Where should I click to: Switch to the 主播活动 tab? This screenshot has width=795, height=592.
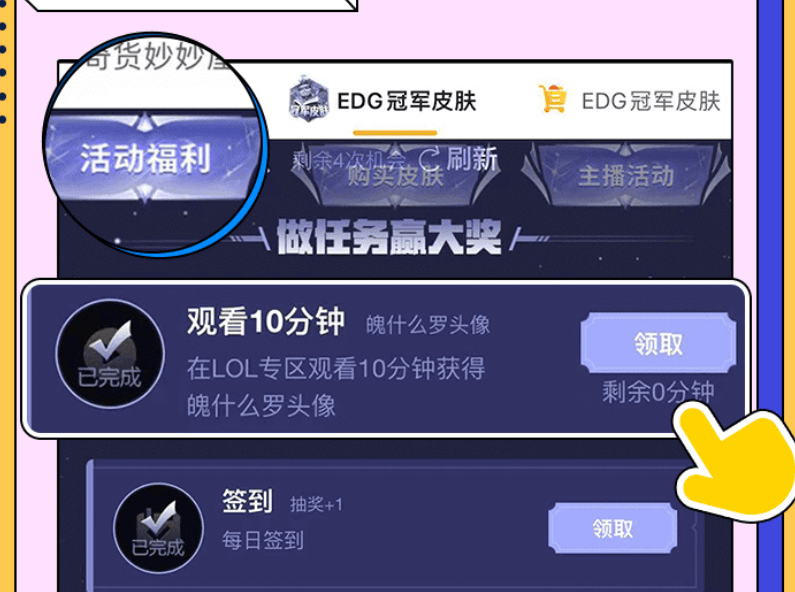(x=627, y=176)
